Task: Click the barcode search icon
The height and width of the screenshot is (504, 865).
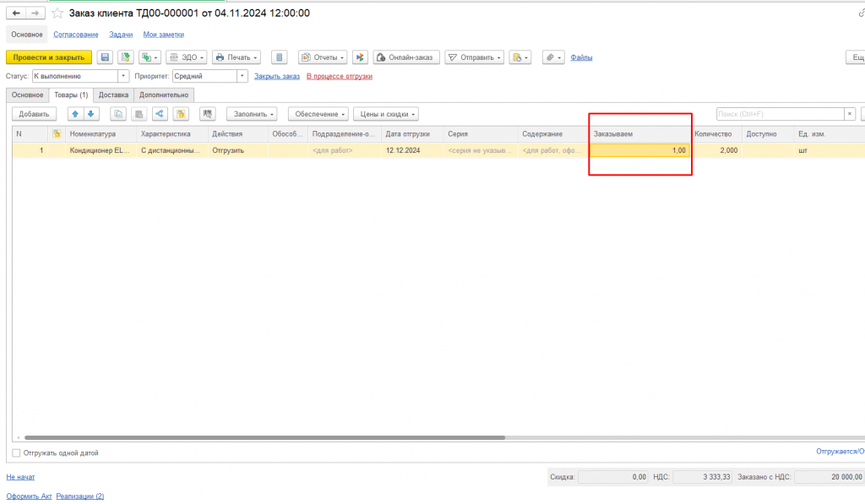Action: 208,114
